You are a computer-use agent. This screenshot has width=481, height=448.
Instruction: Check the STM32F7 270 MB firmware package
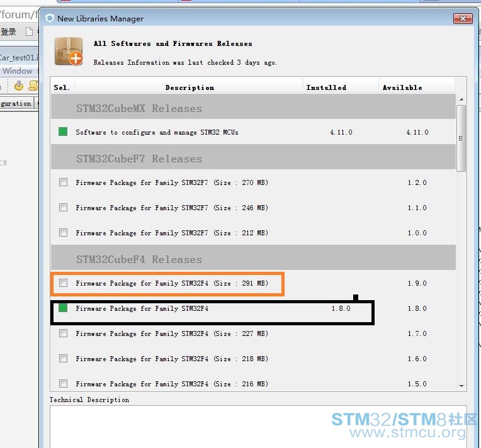click(x=63, y=182)
